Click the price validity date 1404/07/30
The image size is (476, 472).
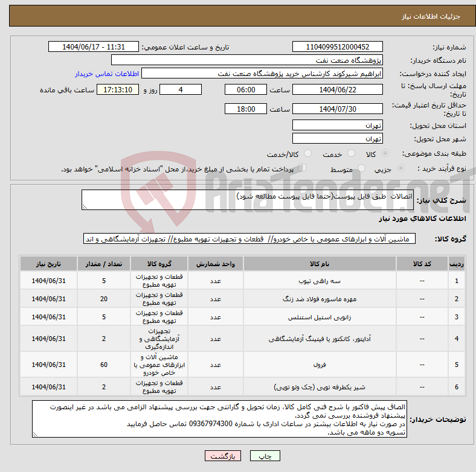[337, 109]
